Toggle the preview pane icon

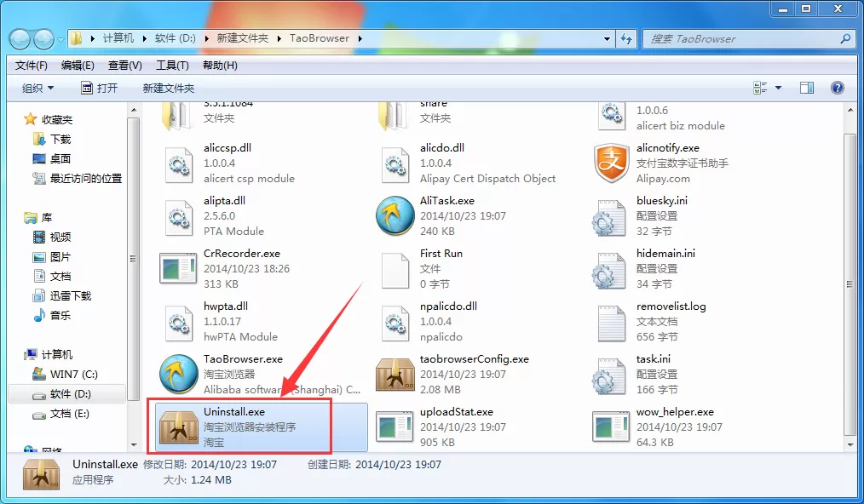pyautogui.click(x=807, y=88)
